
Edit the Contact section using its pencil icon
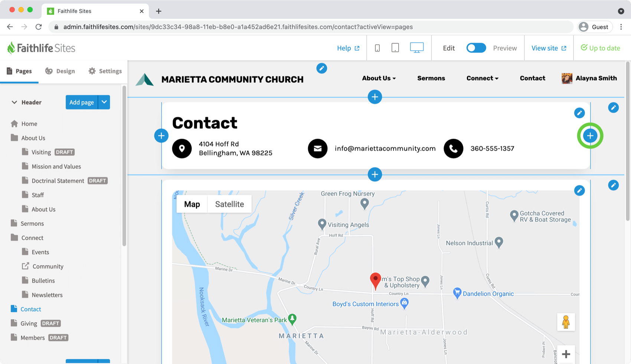point(579,113)
